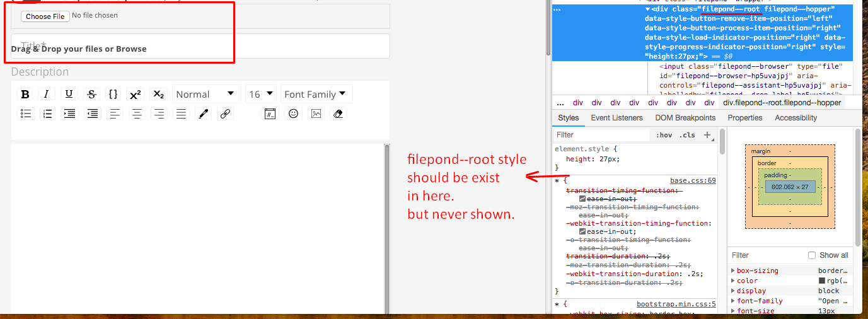Increase paragraph indent

(69, 114)
